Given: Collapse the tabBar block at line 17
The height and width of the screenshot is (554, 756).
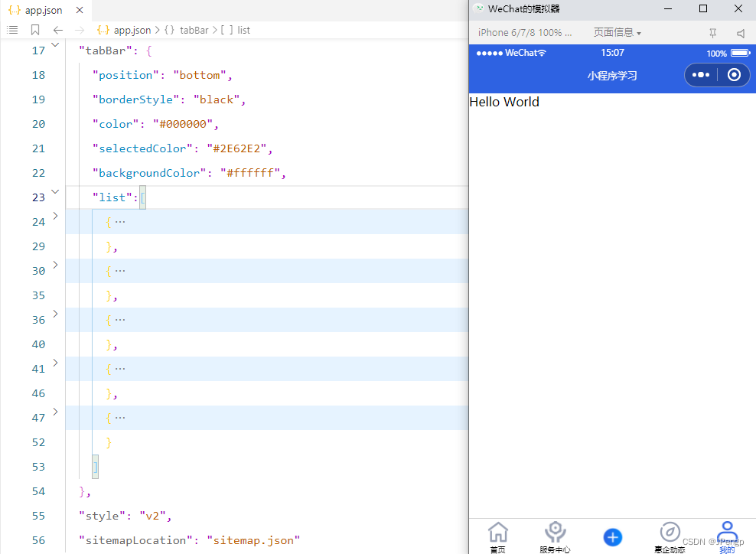Looking at the screenshot, I should pos(55,45).
